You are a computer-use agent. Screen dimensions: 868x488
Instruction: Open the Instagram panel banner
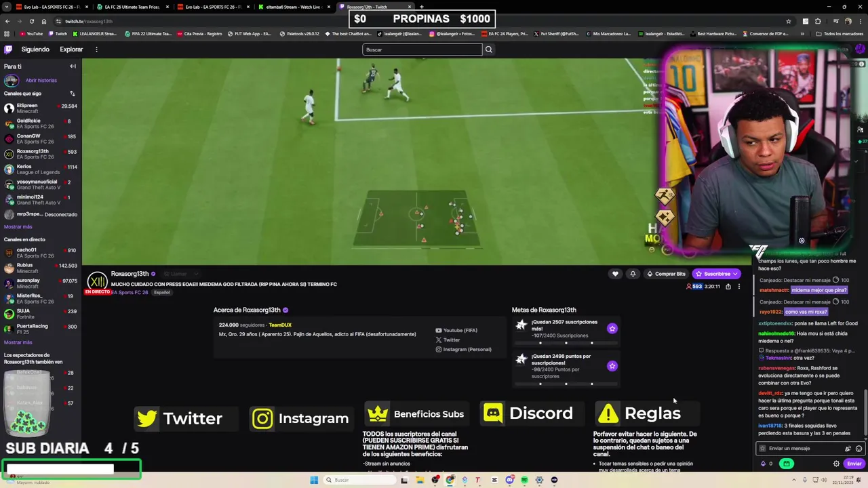302,418
